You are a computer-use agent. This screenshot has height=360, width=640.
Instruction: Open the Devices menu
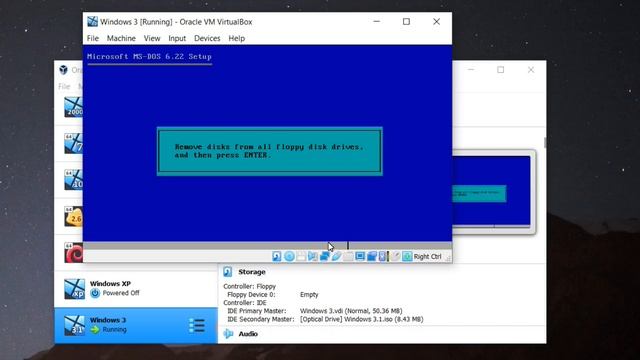click(207, 38)
